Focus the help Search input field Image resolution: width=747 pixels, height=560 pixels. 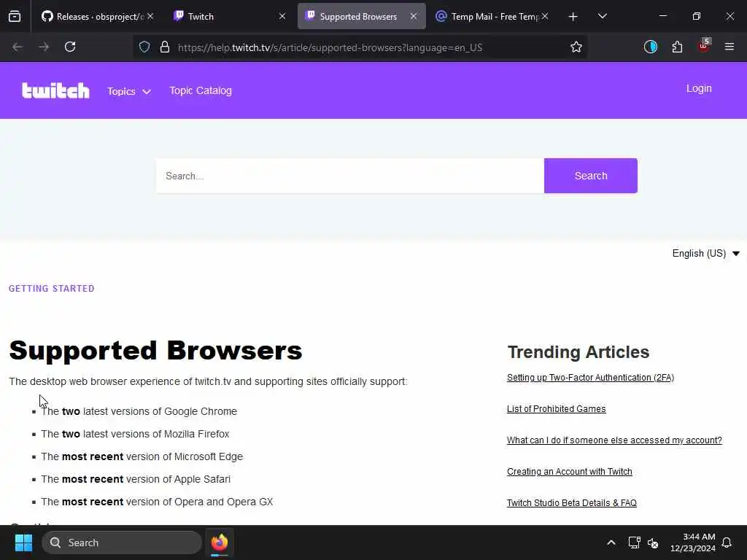click(x=350, y=176)
